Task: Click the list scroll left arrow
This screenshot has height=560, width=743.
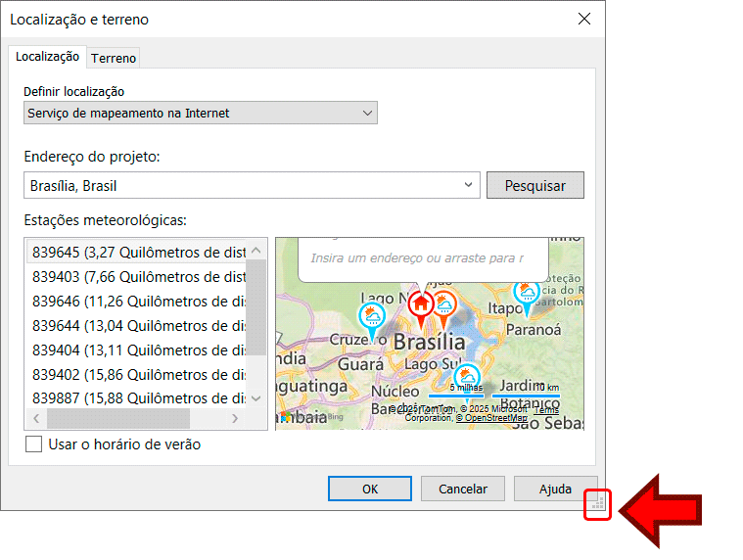Action: pyautogui.click(x=36, y=418)
